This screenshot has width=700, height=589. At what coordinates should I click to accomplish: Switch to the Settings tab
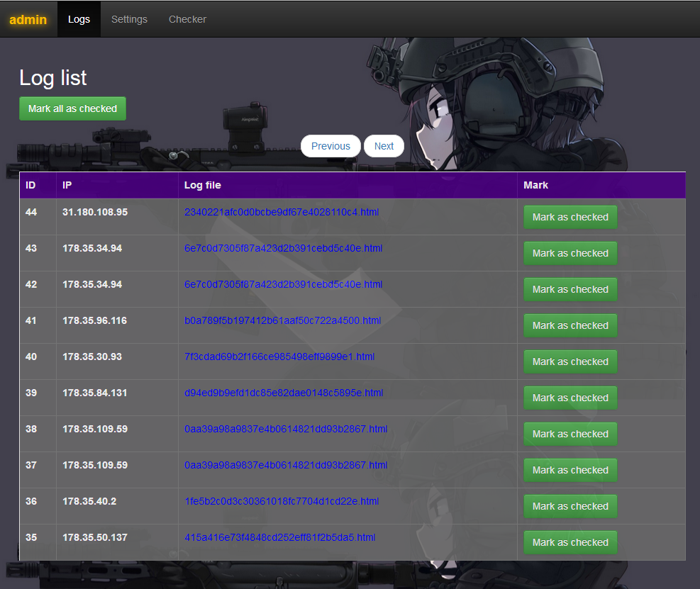[129, 19]
